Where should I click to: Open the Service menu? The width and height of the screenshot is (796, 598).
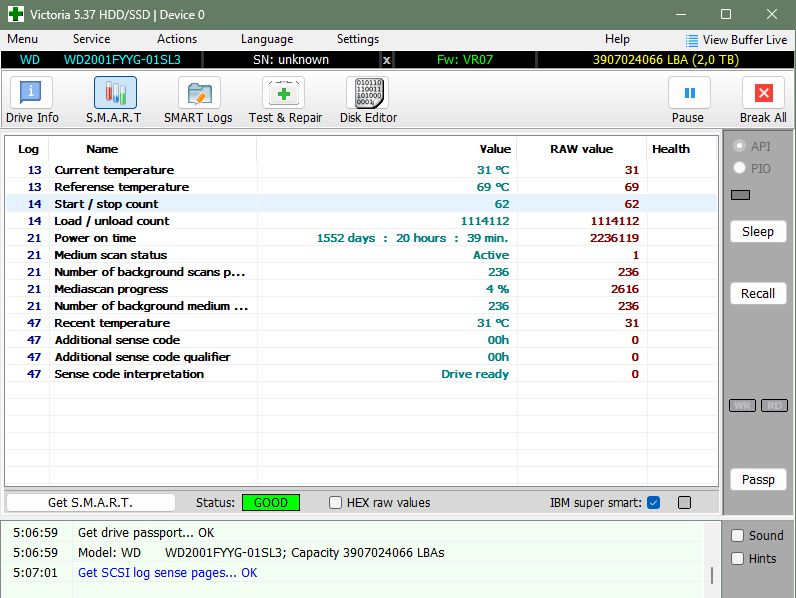point(91,39)
